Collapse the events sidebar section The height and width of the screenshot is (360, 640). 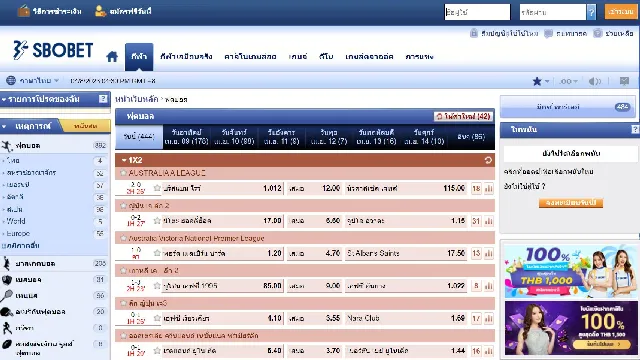point(4,127)
